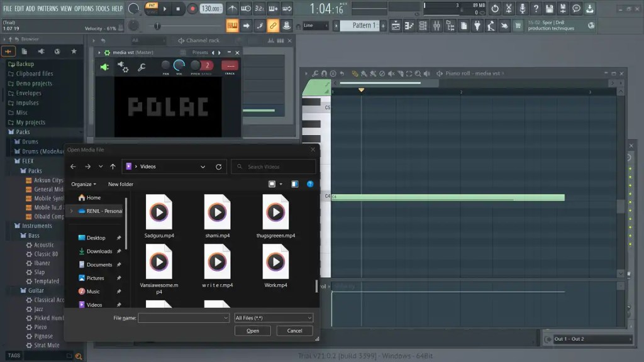
Task: Open the EDIT menu
Action: [19, 8]
